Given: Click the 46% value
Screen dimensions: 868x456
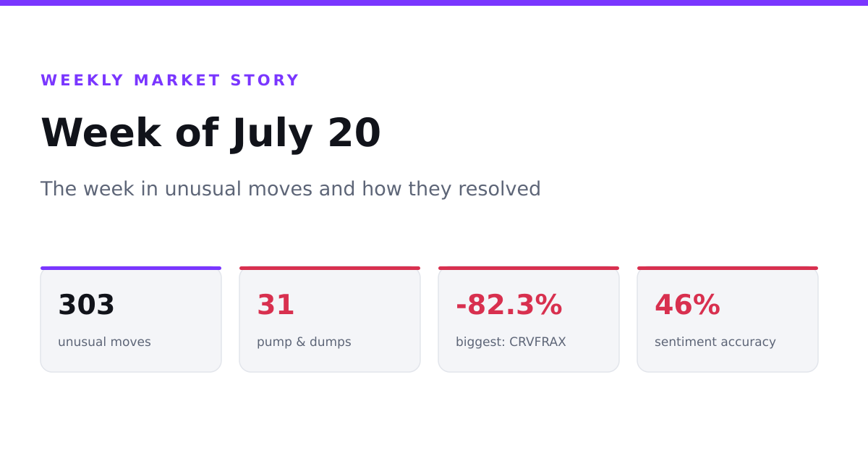Looking at the screenshot, I should click(x=687, y=305).
